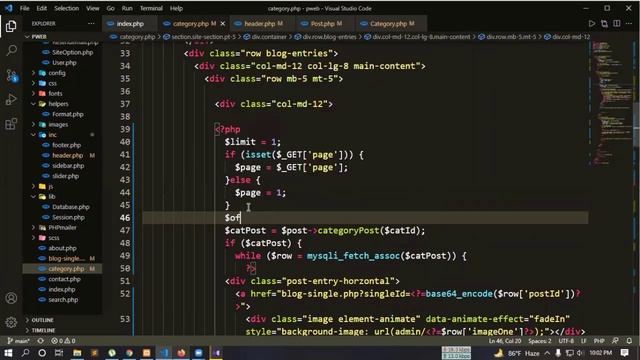The width and height of the screenshot is (640, 360).
Task: Open the Terminal menu
Action: pyautogui.click(x=151, y=8)
